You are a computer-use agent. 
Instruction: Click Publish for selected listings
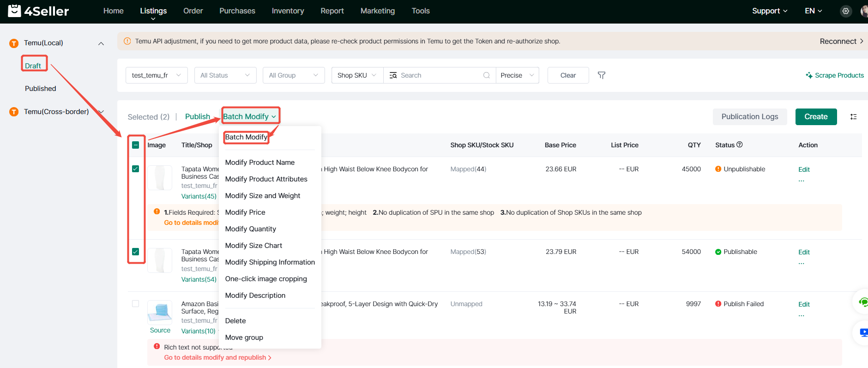(x=198, y=117)
